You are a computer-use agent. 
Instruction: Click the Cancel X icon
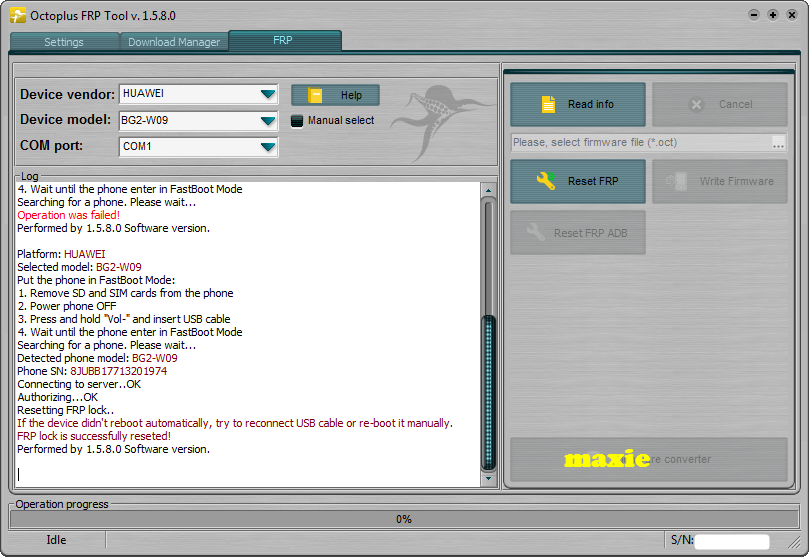tap(697, 105)
